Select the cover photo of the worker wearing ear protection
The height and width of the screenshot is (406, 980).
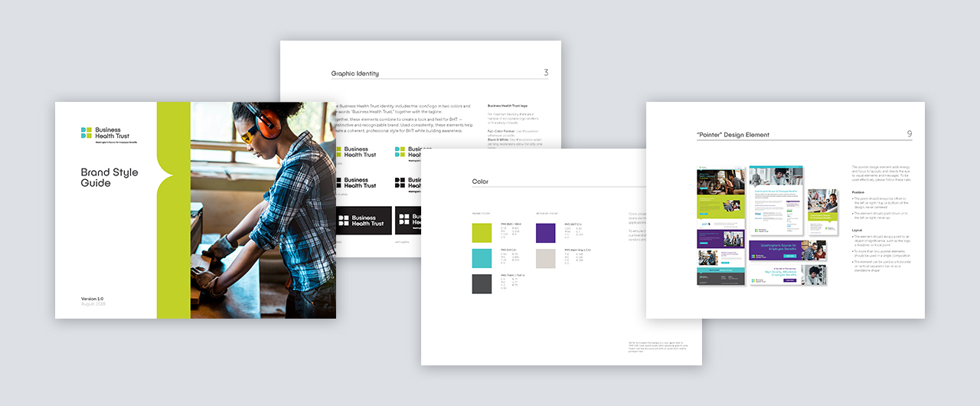(x=263, y=210)
